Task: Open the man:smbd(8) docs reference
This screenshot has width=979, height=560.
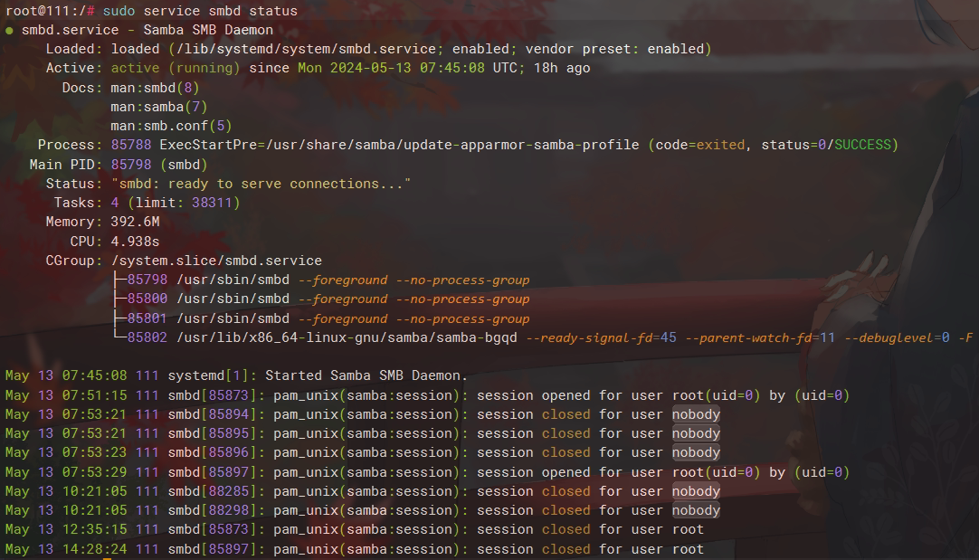Action: [155, 88]
